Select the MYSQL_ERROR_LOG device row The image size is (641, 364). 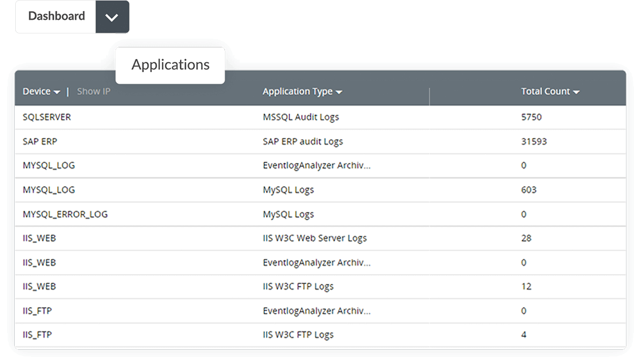click(65, 214)
